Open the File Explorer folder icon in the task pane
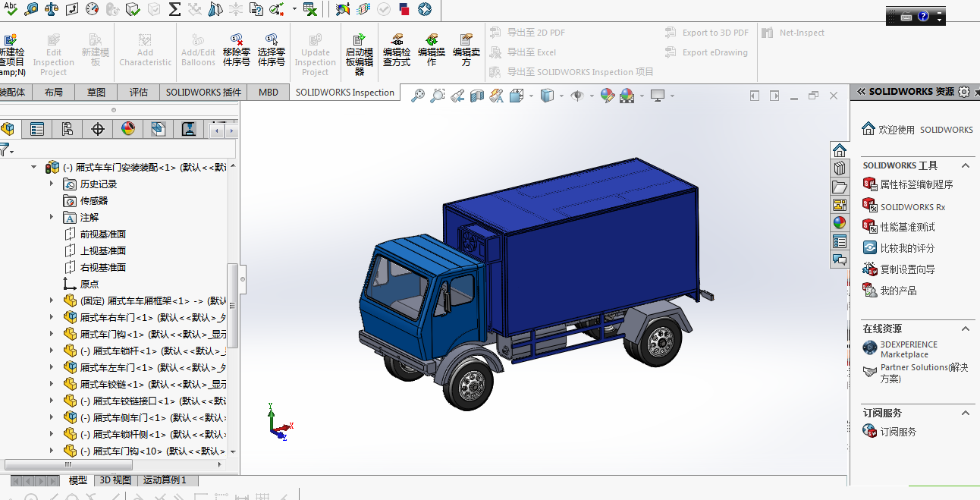This screenshot has height=500, width=980. [839, 187]
